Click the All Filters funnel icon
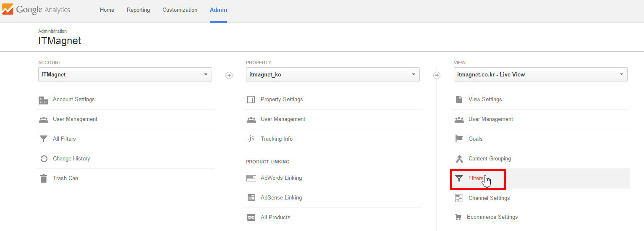The image size is (644, 231). coord(43,139)
